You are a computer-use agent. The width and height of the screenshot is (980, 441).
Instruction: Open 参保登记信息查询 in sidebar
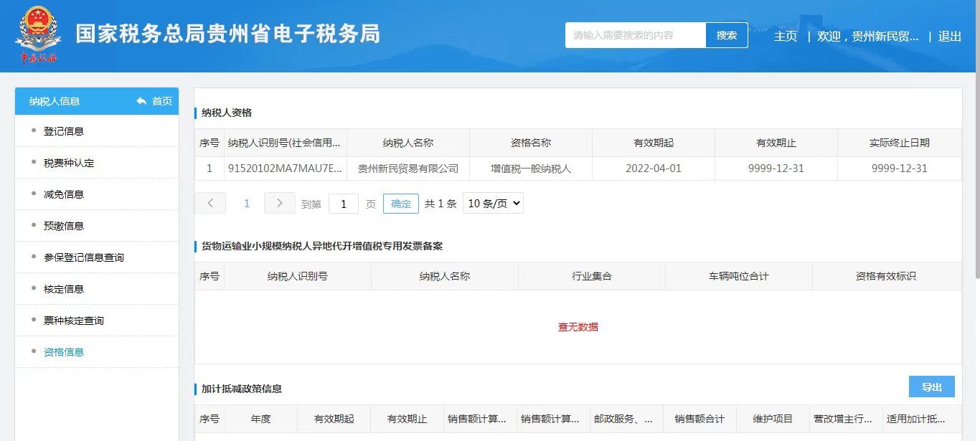(84, 257)
